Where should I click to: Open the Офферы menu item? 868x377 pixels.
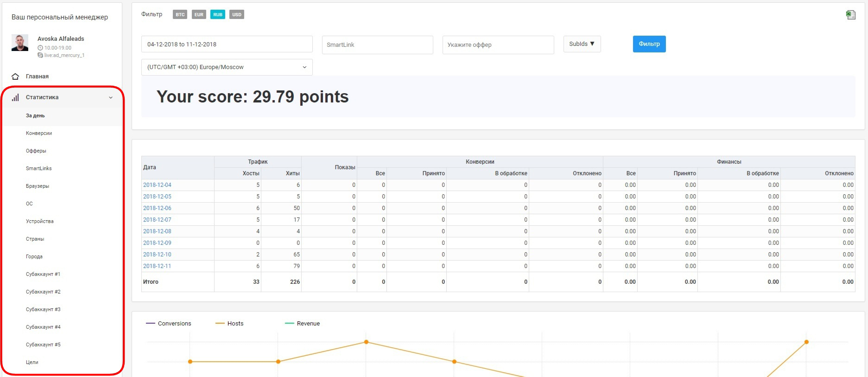[x=36, y=151]
